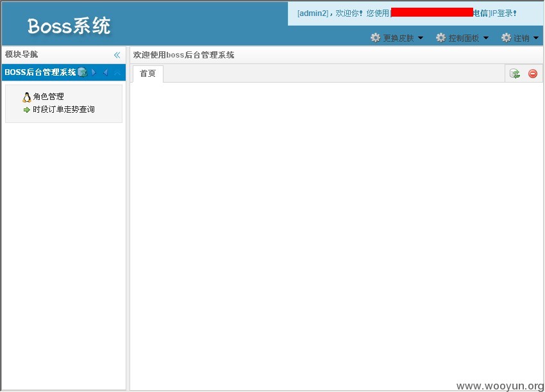Open the 控制面板 dropdown menu

coord(462,38)
